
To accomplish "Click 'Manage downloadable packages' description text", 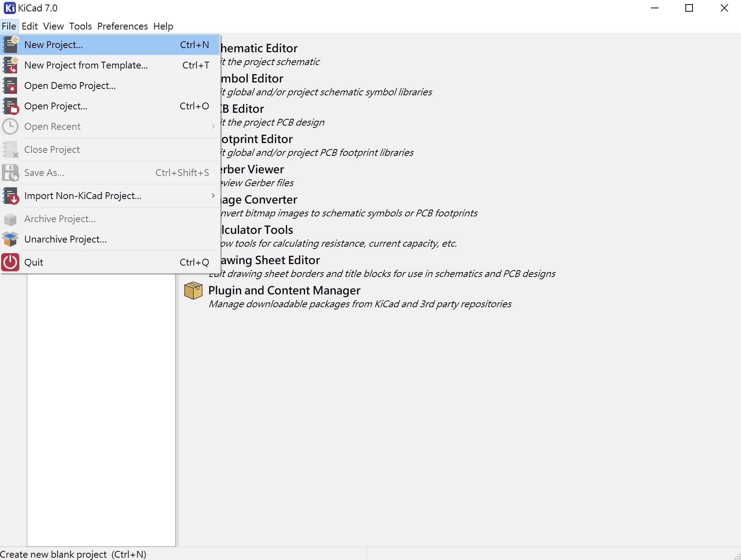I will (x=360, y=304).
